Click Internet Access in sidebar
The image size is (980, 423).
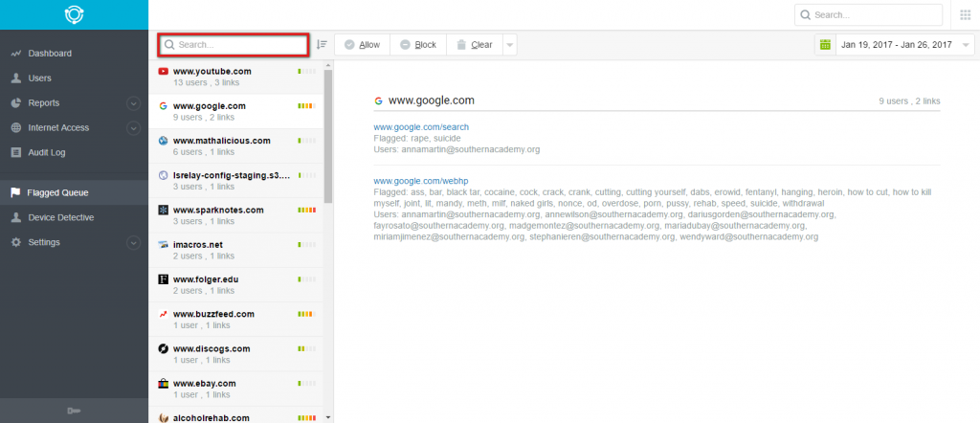(x=58, y=127)
